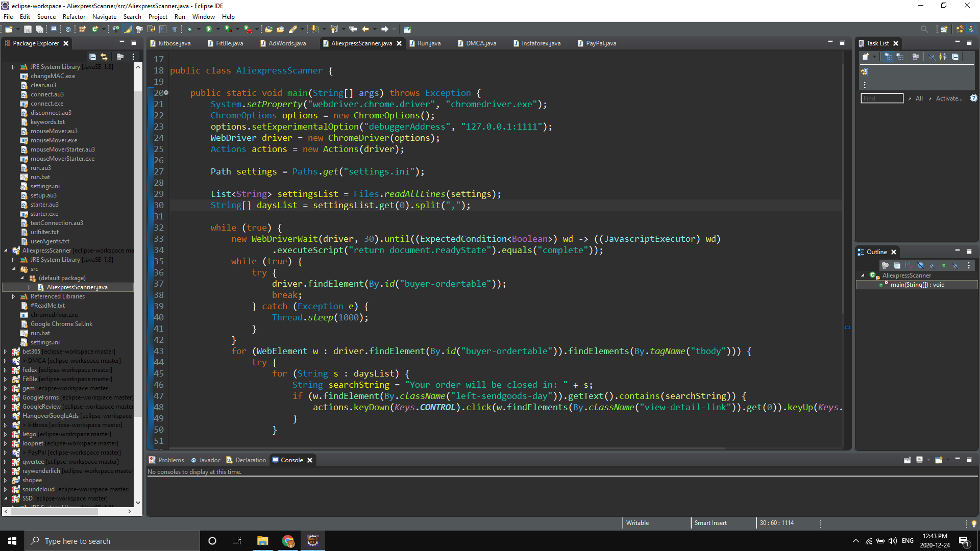980x551 pixels.
Task: Click the Find field in Task List
Action: coord(881,98)
